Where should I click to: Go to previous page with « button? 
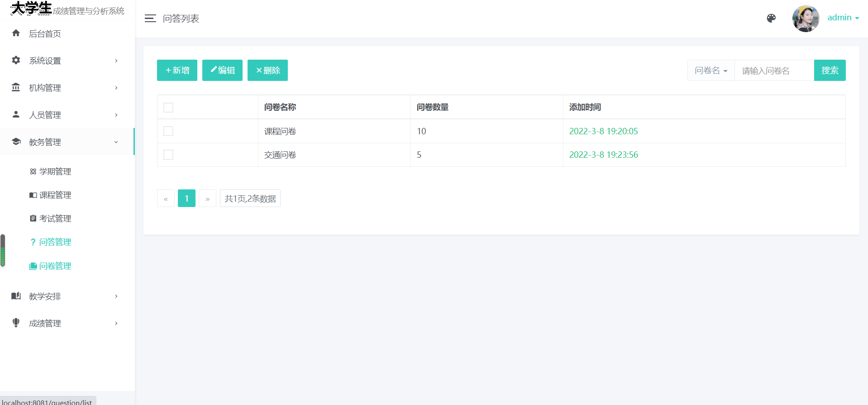click(166, 198)
